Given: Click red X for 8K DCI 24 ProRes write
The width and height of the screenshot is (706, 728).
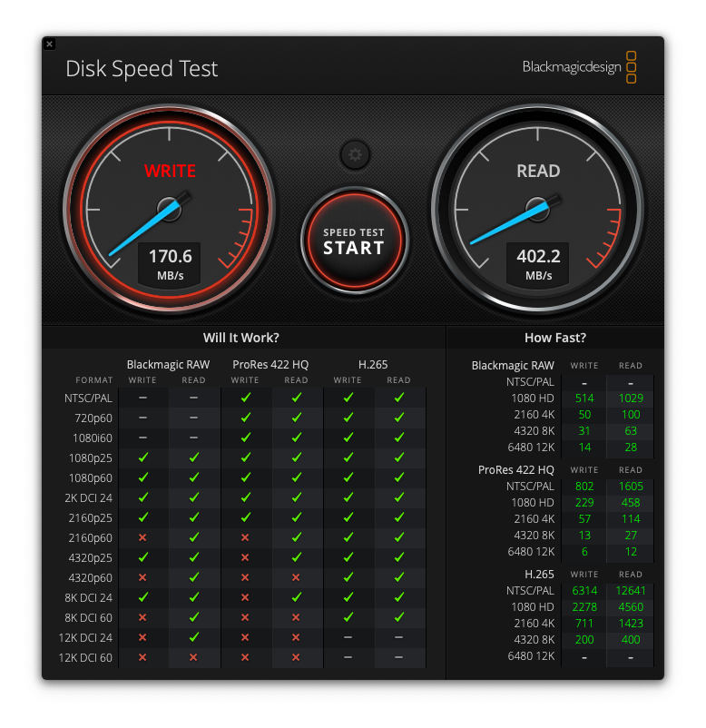Looking at the screenshot, I should (x=245, y=597).
